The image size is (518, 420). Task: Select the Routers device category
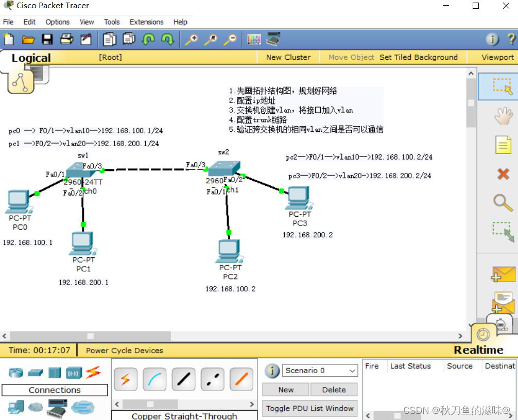tap(16, 373)
